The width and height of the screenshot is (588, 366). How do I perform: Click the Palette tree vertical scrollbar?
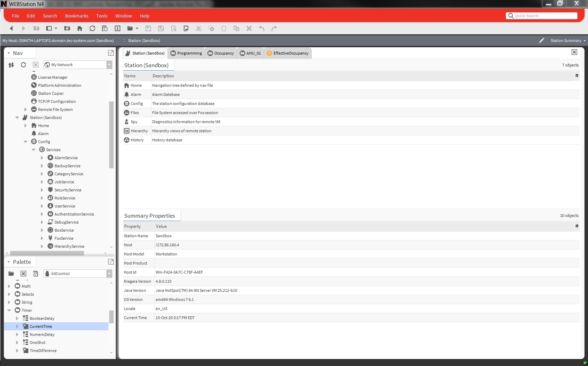(111, 317)
